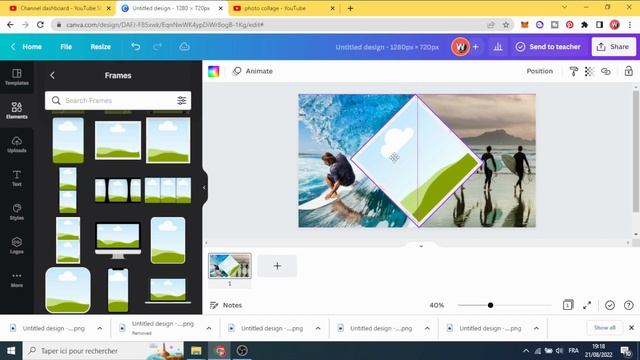
Task: Select the page 1 thumbnail
Action: (x=230, y=266)
